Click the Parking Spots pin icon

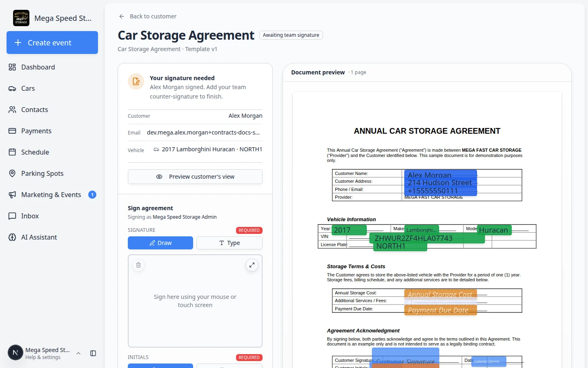(x=12, y=173)
